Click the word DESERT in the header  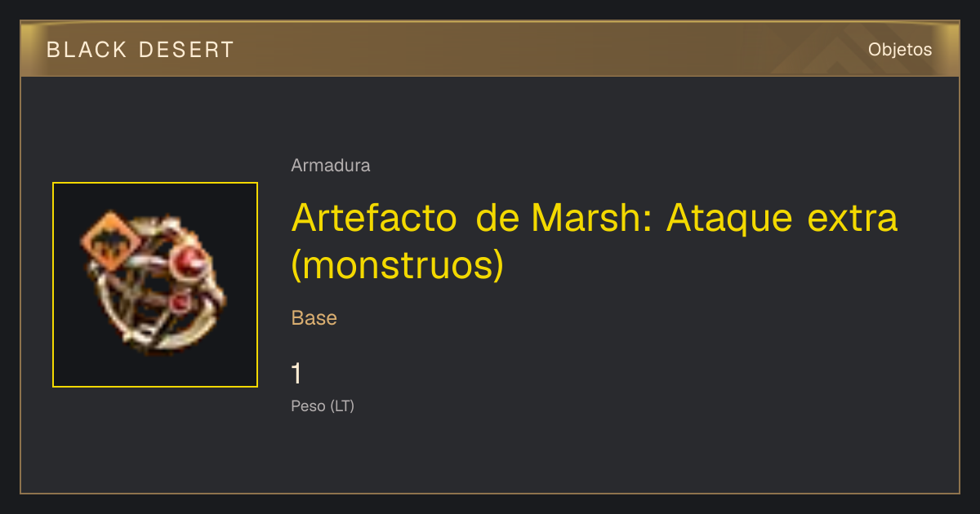[x=186, y=50]
